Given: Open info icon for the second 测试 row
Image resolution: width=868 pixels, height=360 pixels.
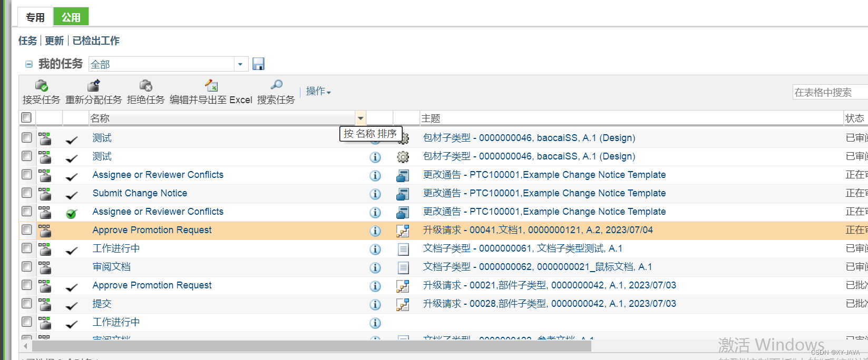Looking at the screenshot, I should (x=375, y=157).
